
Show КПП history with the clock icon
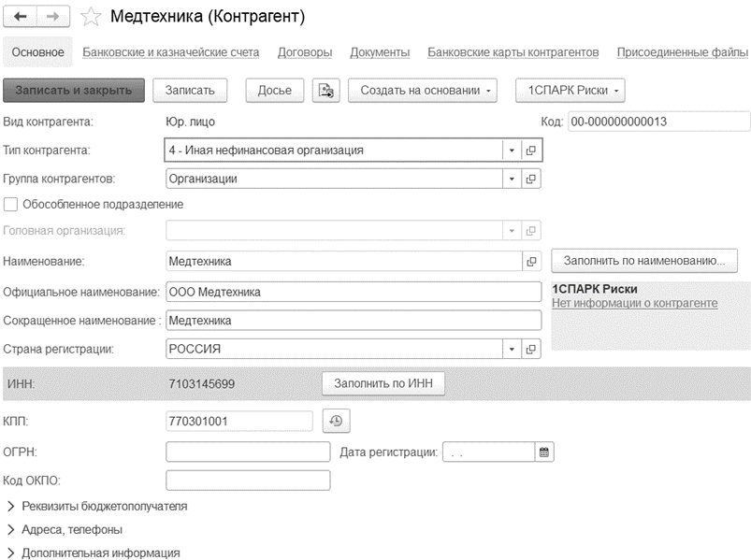pyautogui.click(x=337, y=422)
